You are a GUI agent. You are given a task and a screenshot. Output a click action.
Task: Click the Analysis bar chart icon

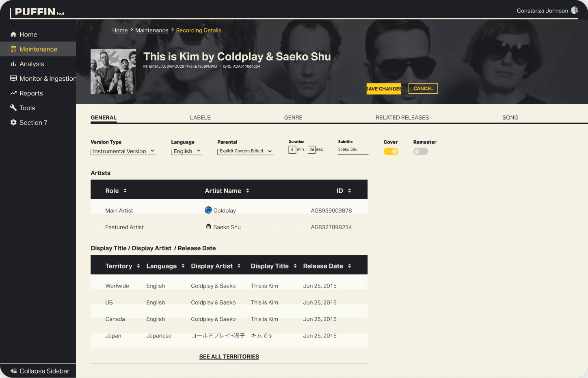[13, 64]
